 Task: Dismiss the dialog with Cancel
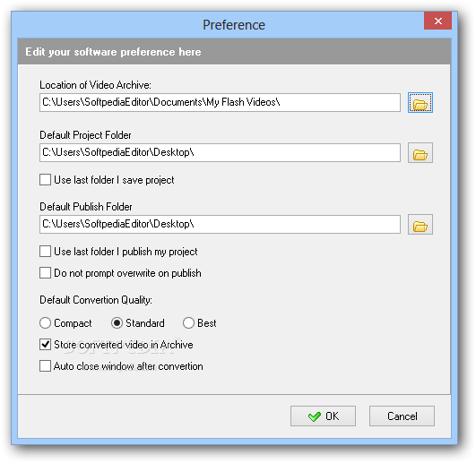coord(402,416)
